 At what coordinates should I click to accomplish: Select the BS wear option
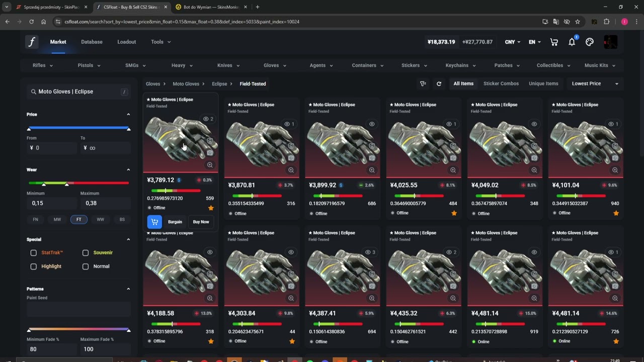(x=122, y=220)
